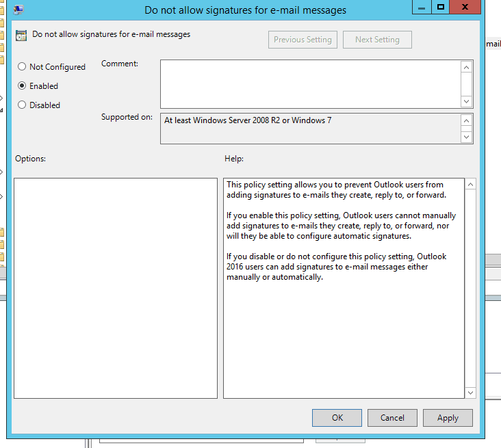
Task: Cancel the policy setting dialog
Action: [x=392, y=417]
